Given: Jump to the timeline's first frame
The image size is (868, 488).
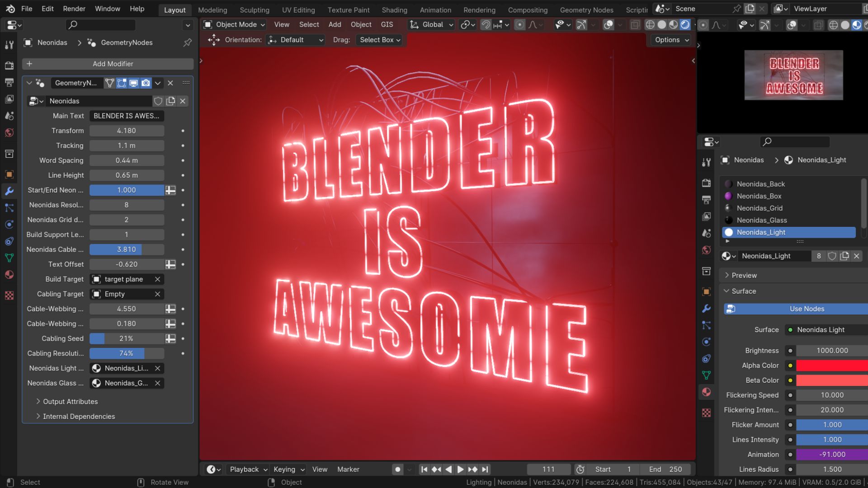Looking at the screenshot, I should [424, 469].
